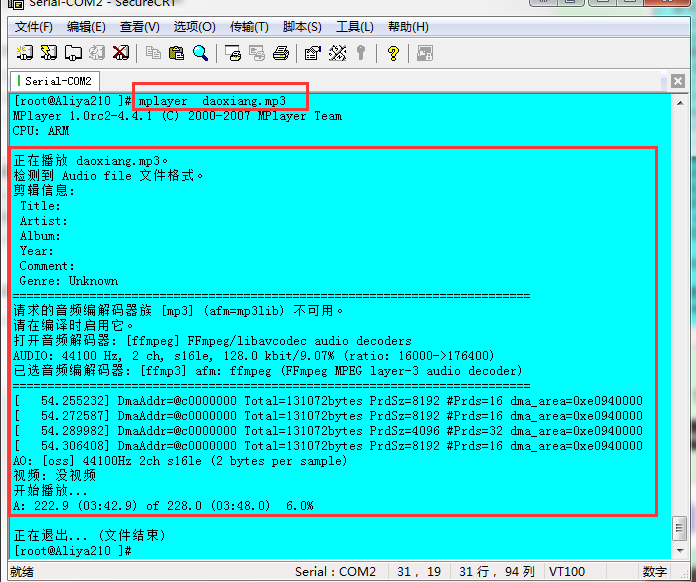Click the Quick Connect lightning icon
The width and height of the screenshot is (696, 582).
point(48,53)
